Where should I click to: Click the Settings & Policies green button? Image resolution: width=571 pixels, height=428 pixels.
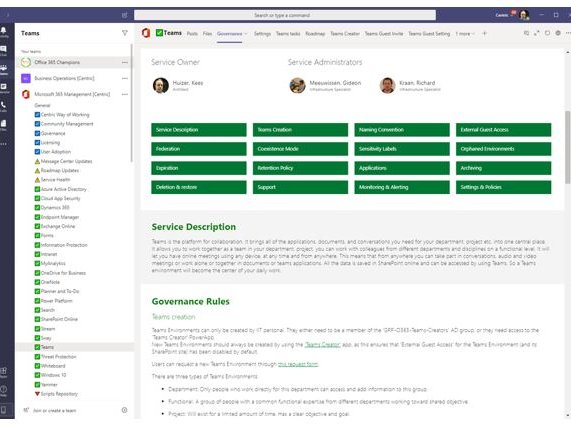pyautogui.click(x=503, y=187)
